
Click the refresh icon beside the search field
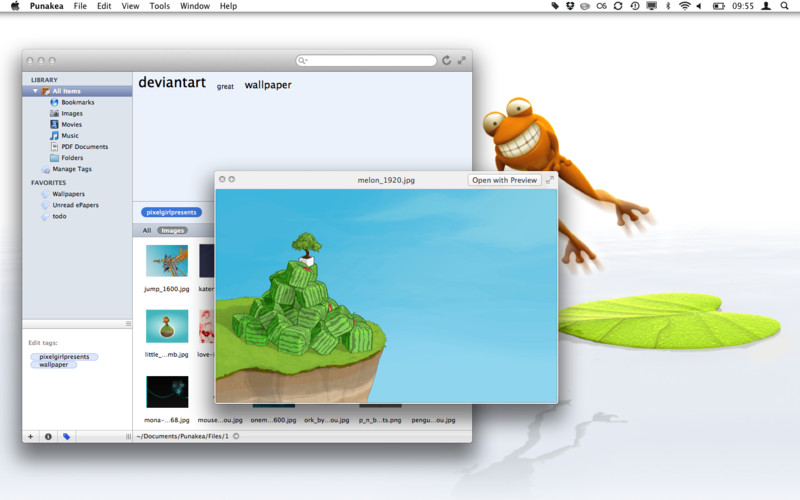tap(446, 61)
